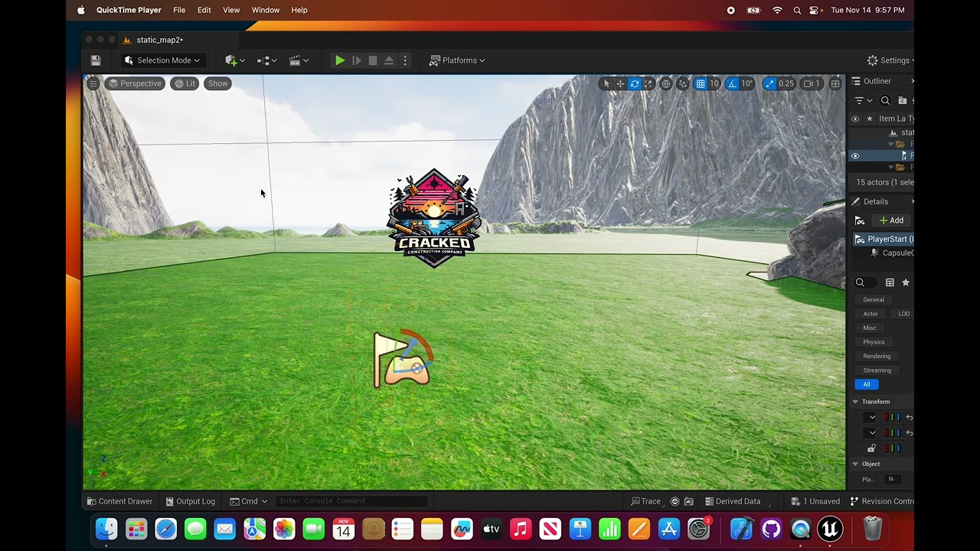
Task: Toggle the scale lock icon in Transform
Action: (x=871, y=448)
